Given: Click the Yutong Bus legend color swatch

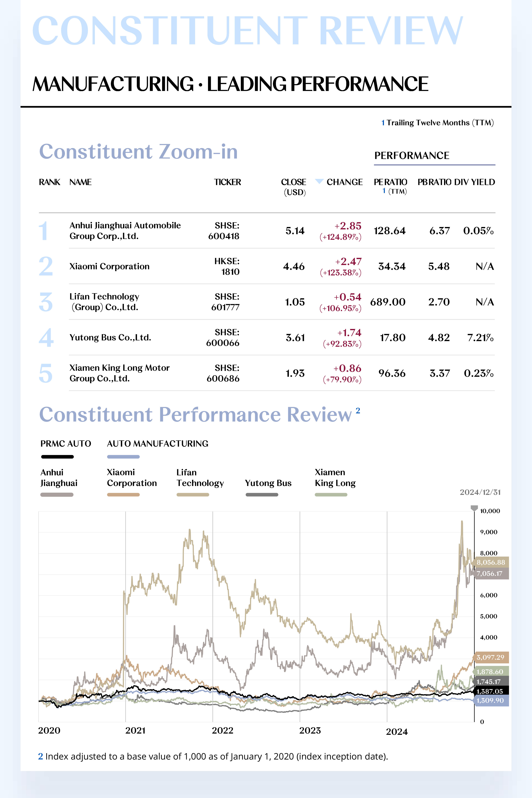Looking at the screenshot, I should click(x=262, y=495).
